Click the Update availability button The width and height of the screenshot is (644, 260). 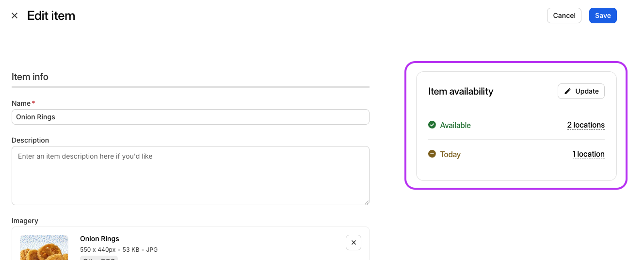pos(581,91)
